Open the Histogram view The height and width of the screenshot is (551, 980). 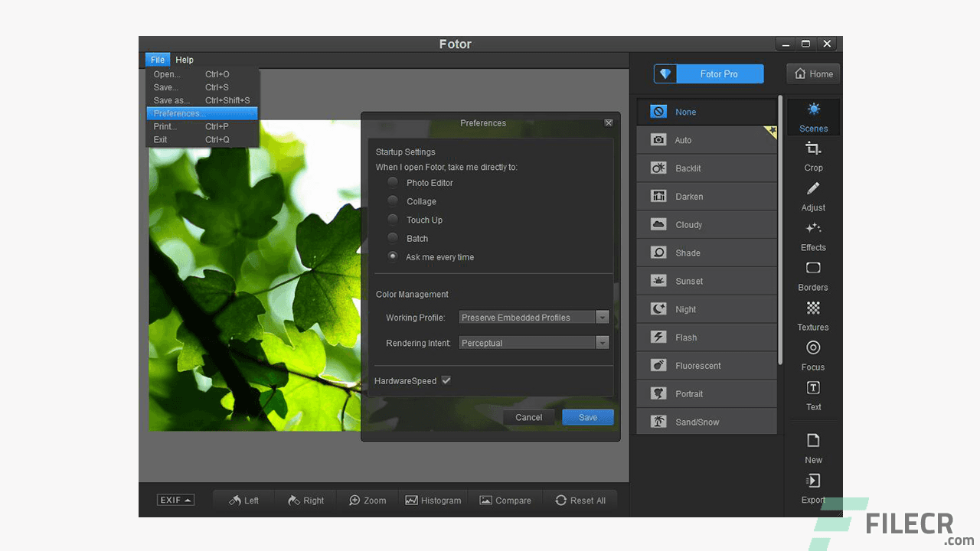pos(433,500)
